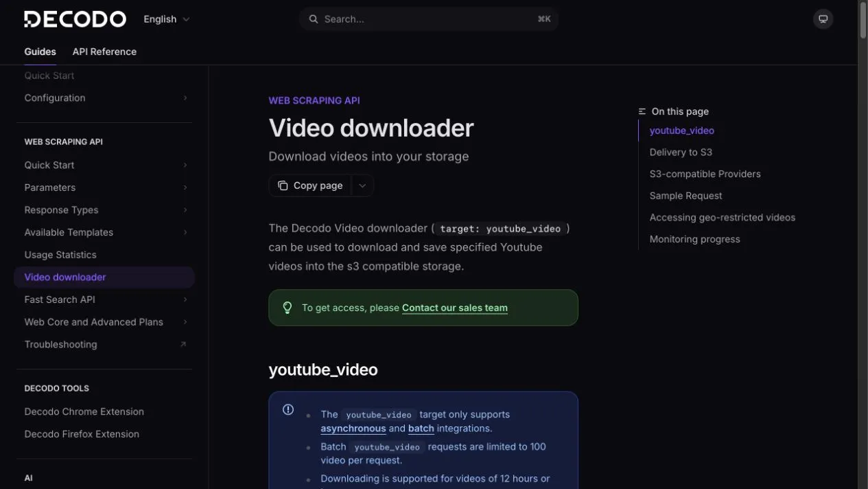868x489 pixels.
Task: Click the Search input field
Action: 429,19
